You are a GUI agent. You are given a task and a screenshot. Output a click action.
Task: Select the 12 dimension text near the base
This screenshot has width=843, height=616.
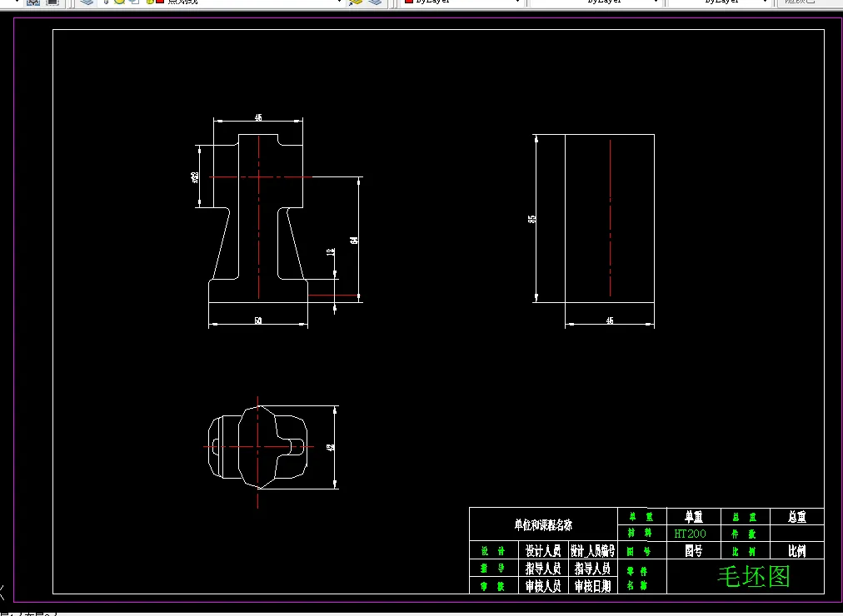click(x=331, y=251)
